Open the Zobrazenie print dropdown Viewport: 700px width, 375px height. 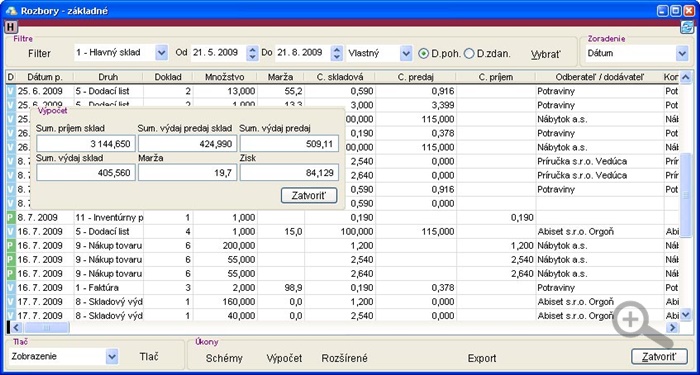[112, 357]
